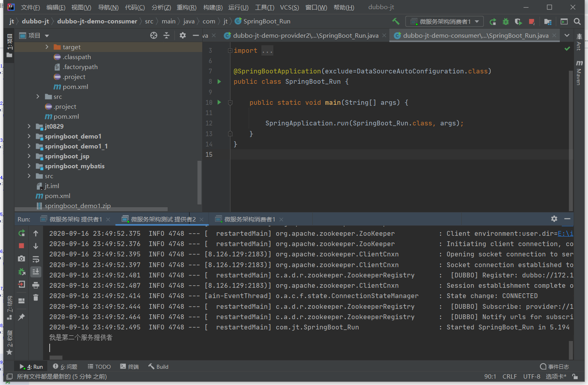Open the Maven side panel
The image size is (588, 385).
tap(579, 73)
